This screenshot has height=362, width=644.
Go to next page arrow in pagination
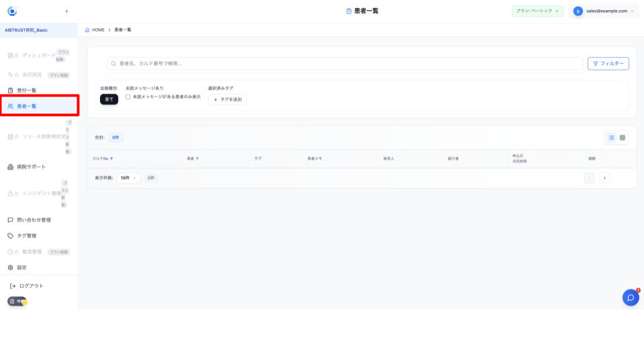pos(604,178)
